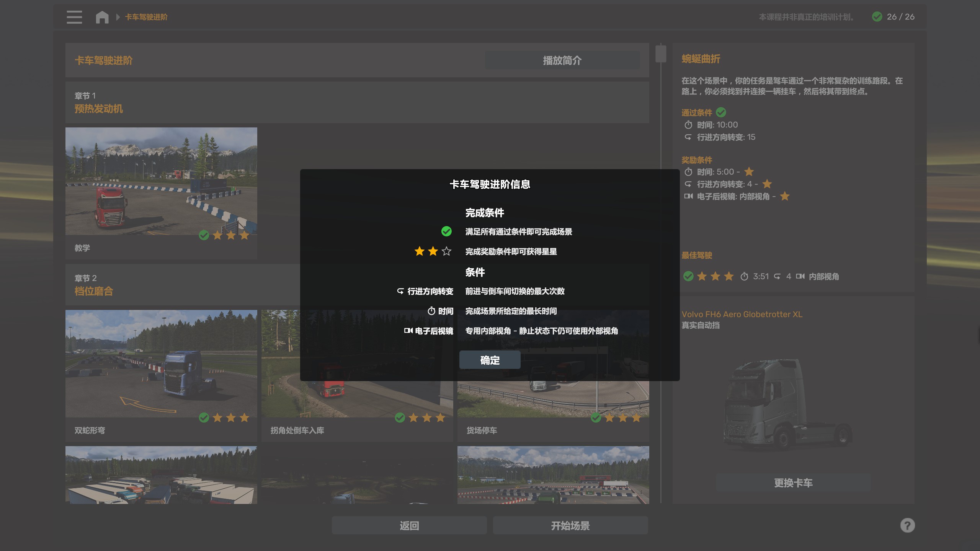
Task: Click green checkmark in dialog completion row
Action: (446, 231)
